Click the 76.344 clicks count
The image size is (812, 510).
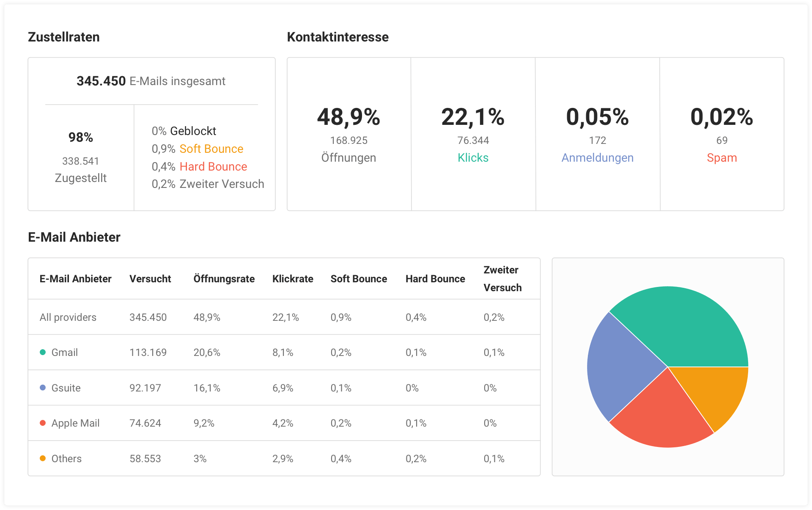(x=473, y=141)
